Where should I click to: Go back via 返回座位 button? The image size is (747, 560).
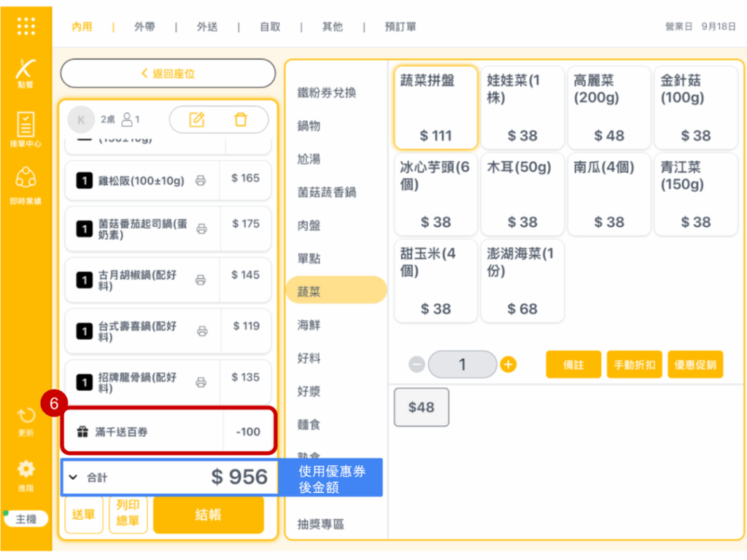168,74
